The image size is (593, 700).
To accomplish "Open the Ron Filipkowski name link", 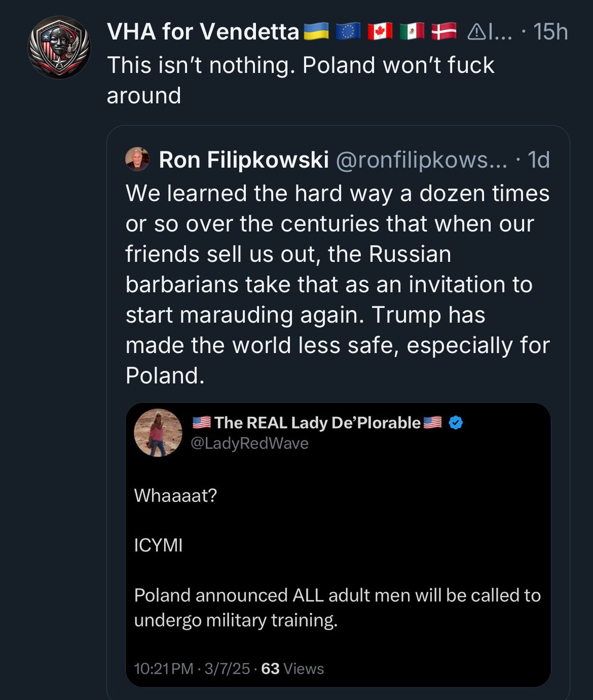I will point(244,160).
